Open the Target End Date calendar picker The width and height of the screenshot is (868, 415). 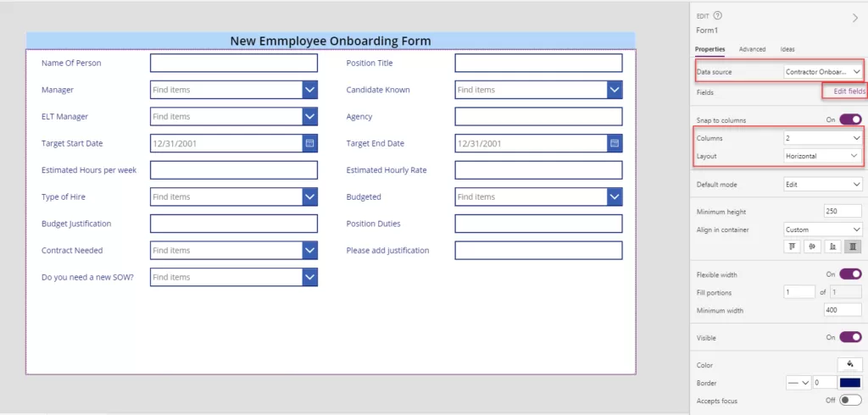tap(615, 144)
